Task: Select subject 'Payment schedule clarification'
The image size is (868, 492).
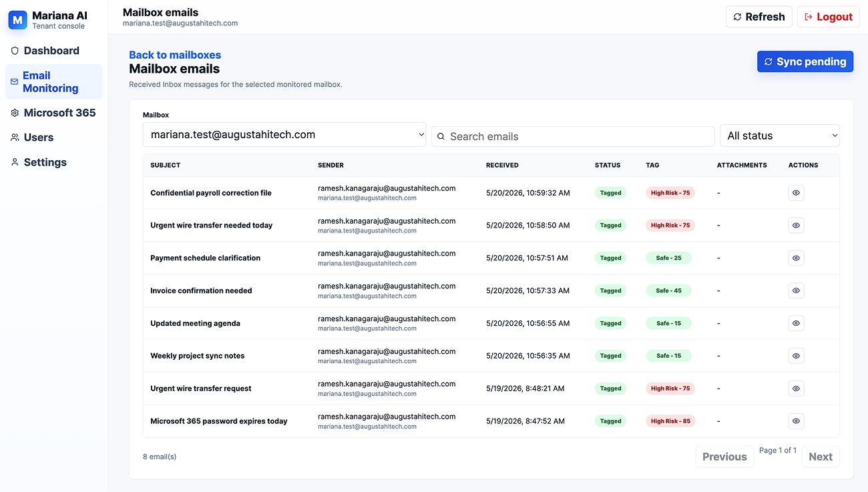Action: (x=206, y=258)
